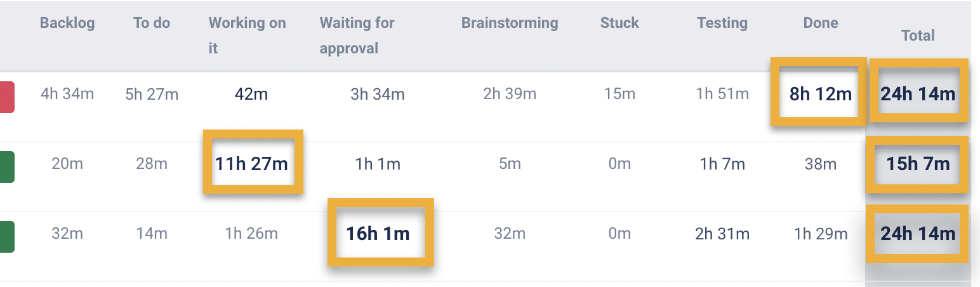Click the Testing column header
980x287 pixels.
coord(722,23)
